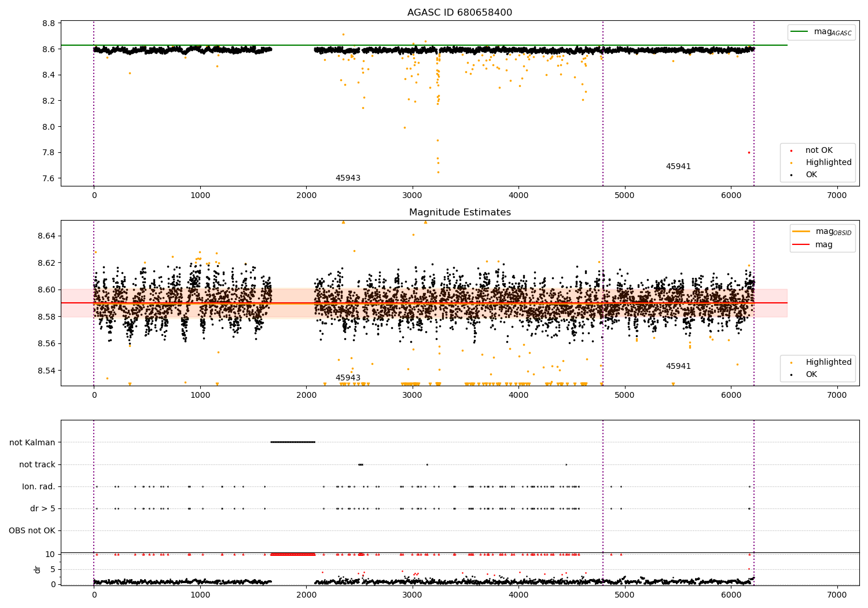Click the '8.8' y-axis tick in top plot
This screenshot has height=608, width=868.
pos(49,23)
